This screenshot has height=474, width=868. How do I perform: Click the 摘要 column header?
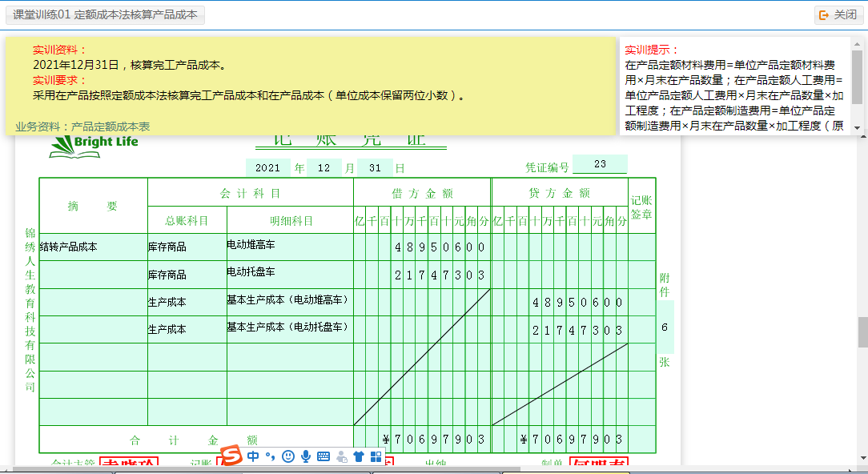(93, 206)
